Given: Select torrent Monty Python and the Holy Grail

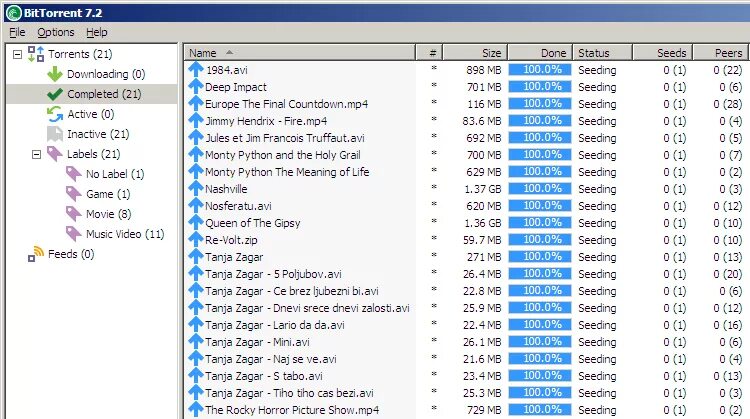Looking at the screenshot, I should [x=283, y=155].
